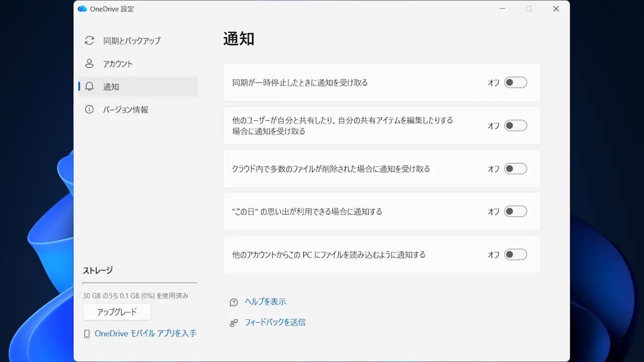Open the ヘルプを表示 link

tap(265, 302)
